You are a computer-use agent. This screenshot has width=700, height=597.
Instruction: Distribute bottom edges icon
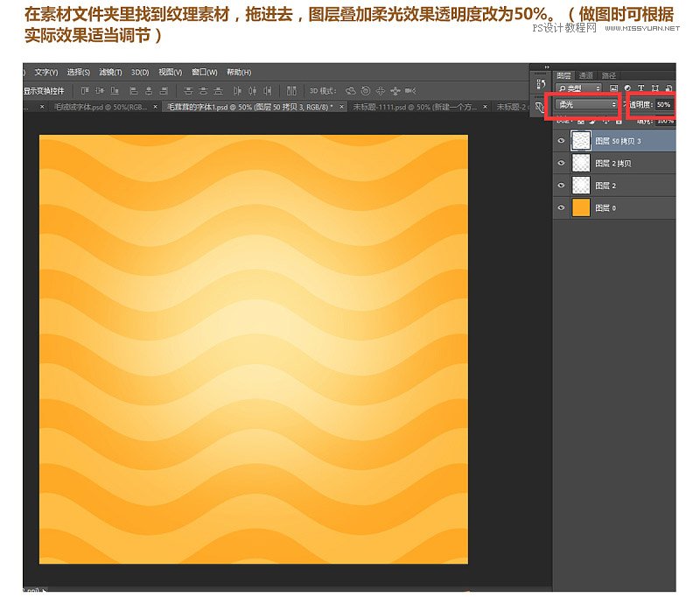(218, 91)
